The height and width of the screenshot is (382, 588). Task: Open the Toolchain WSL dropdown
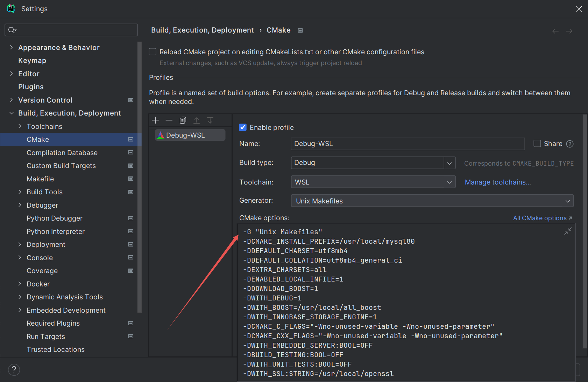pos(373,182)
